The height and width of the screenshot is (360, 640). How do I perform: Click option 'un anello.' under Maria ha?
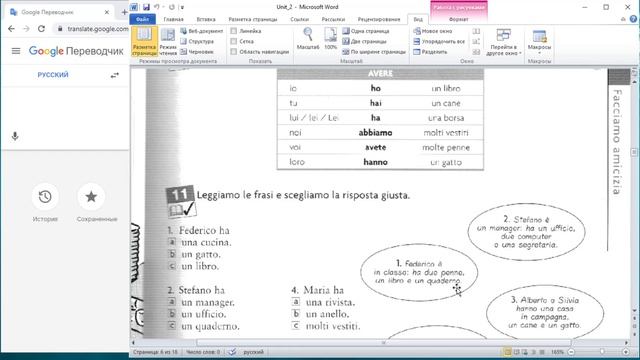click(x=327, y=314)
